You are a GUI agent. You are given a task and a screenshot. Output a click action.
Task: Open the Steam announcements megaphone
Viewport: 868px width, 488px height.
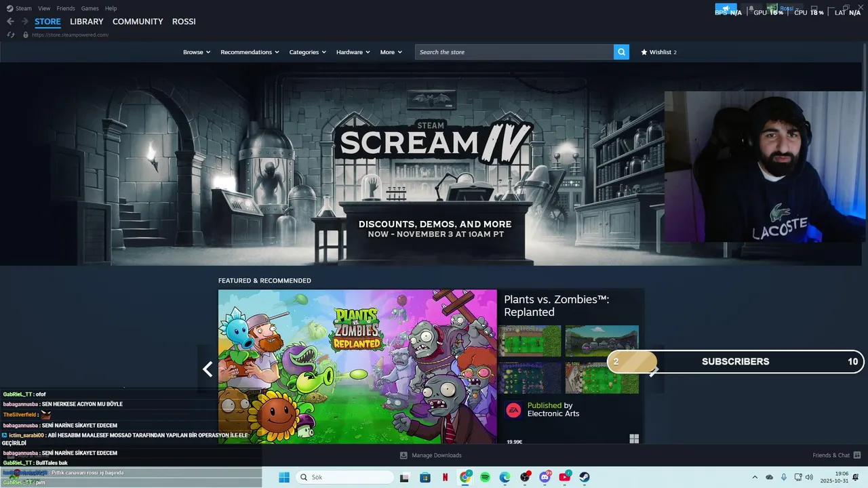click(x=726, y=9)
